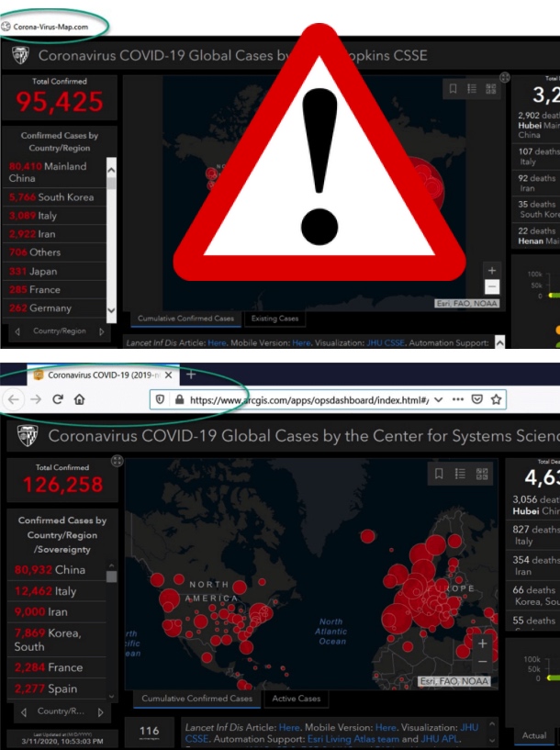
Task: Save the page to Pocket
Action: (x=476, y=400)
